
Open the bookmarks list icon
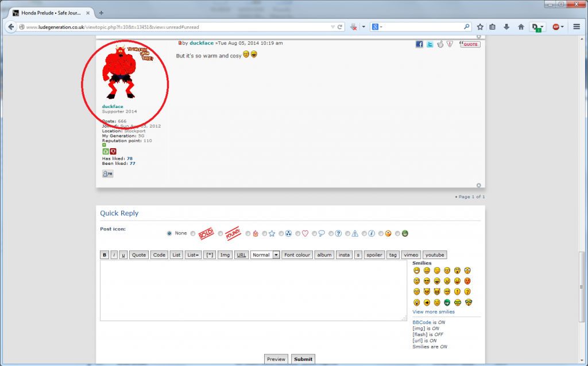[x=493, y=26]
